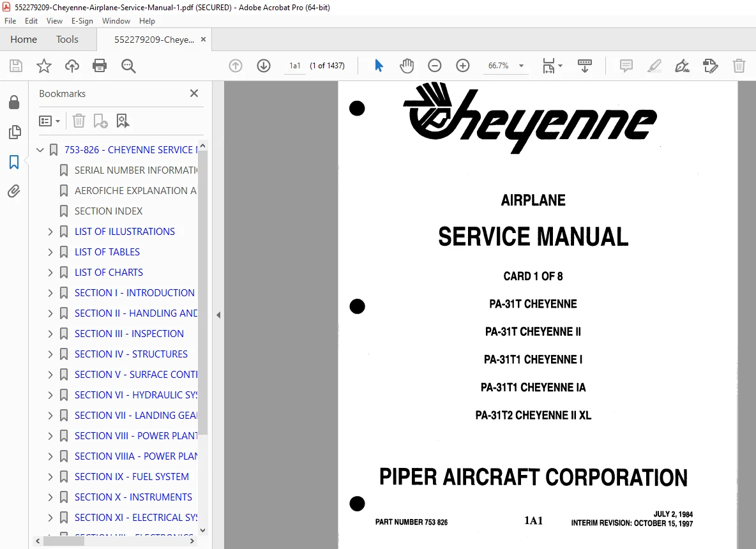Collapse navigation pane with divider arrow

pos(218,315)
